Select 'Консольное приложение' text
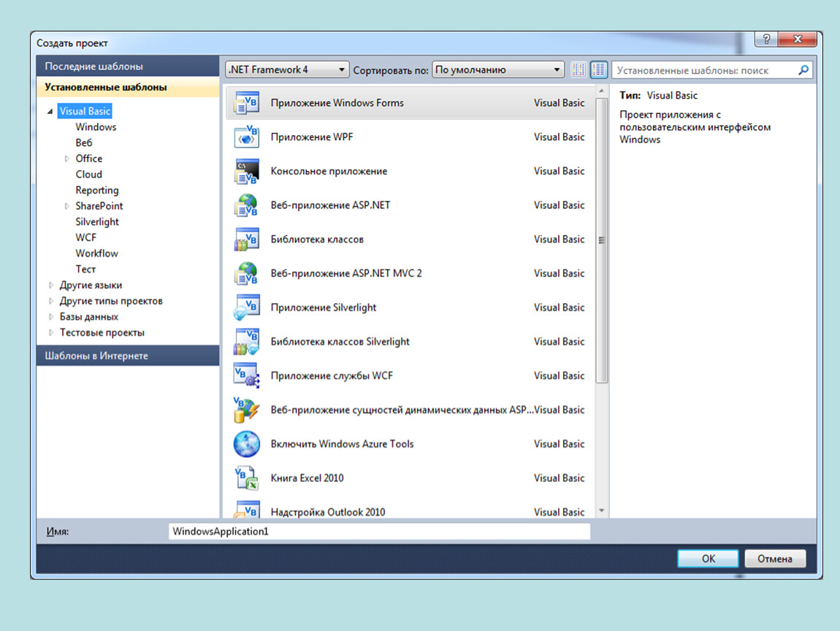The image size is (840, 631). point(329,172)
